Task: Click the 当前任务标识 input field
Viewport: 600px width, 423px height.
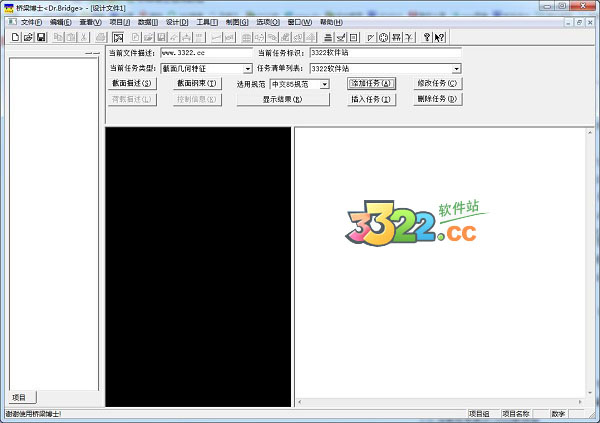Action: [x=384, y=53]
